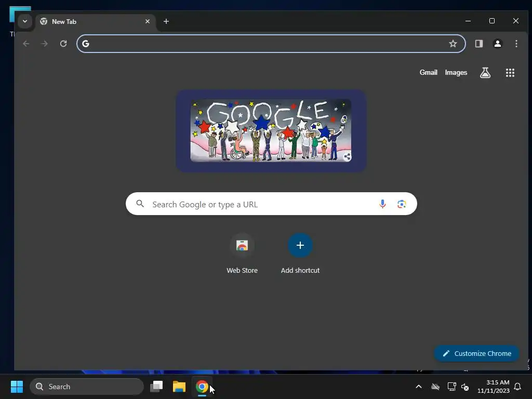Start voice search with microphone
Screen dimensions: 532x399
[x=382, y=204]
